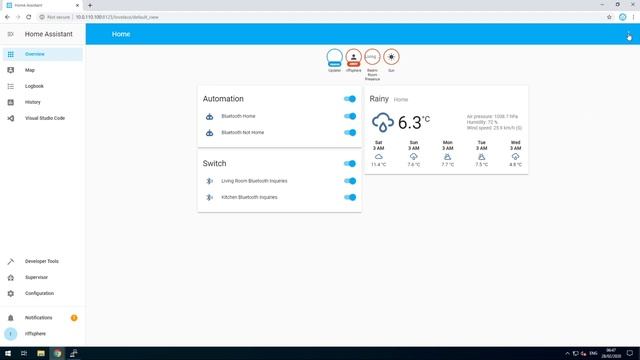640x360 pixels.
Task: Click the Updater badge
Action: 334,58
